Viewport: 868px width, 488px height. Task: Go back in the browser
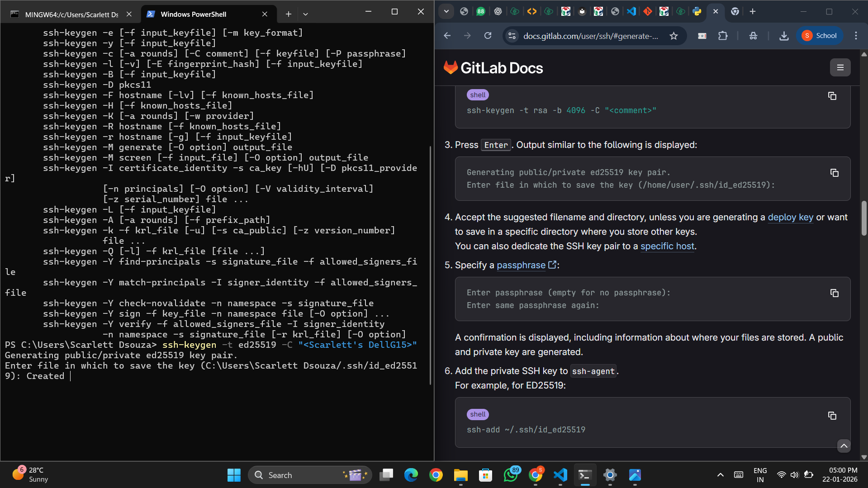click(447, 36)
